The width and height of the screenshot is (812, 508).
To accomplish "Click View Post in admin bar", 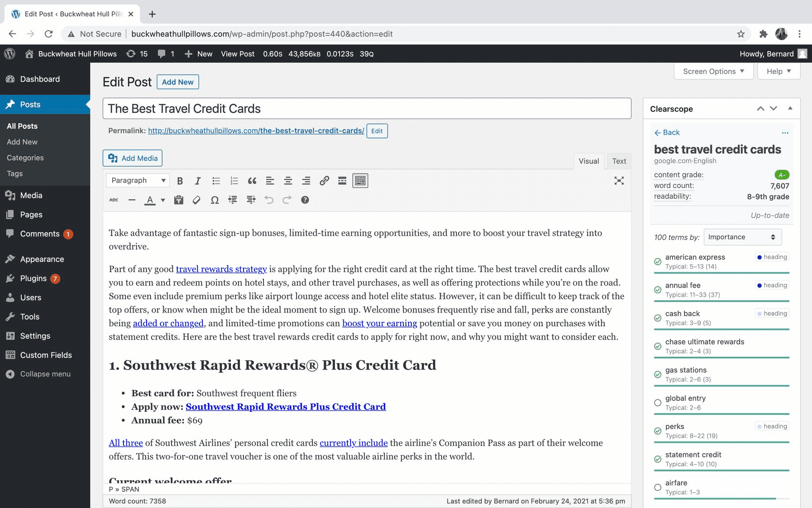I will point(238,54).
